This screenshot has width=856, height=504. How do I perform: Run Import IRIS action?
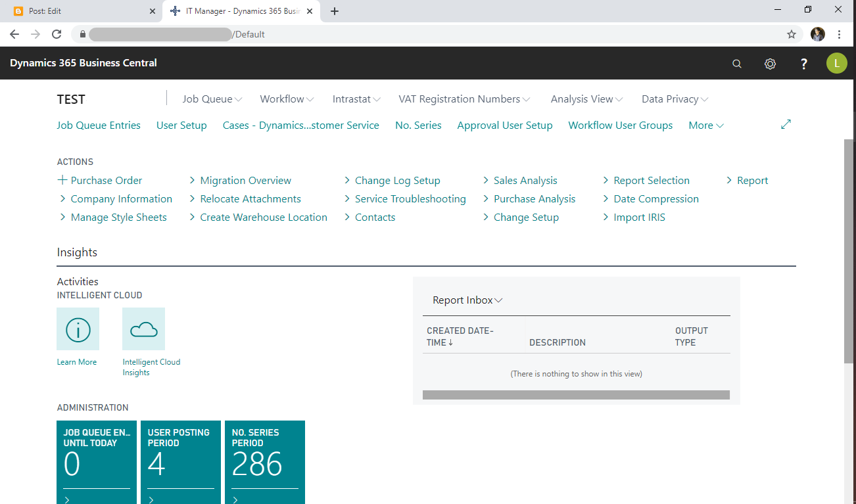[x=634, y=218]
